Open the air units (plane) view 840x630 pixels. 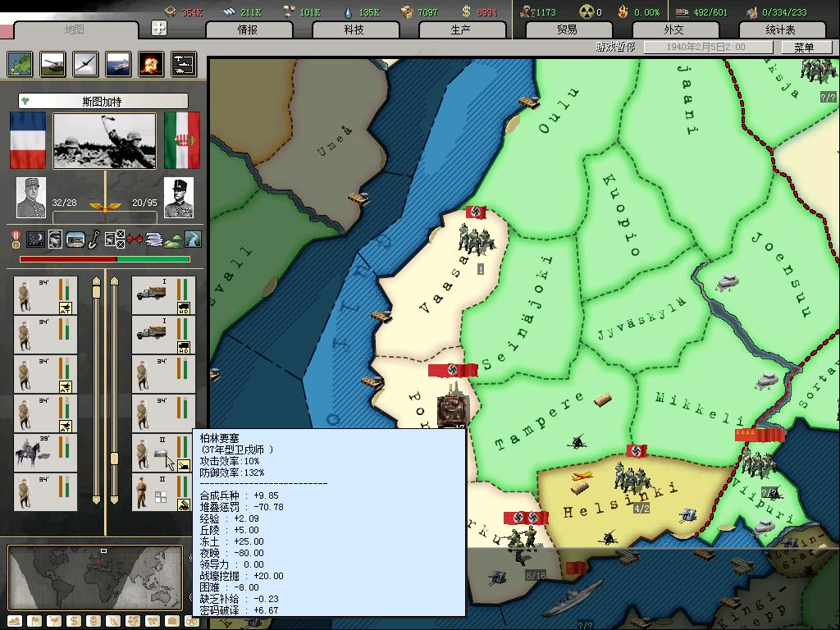coord(85,64)
